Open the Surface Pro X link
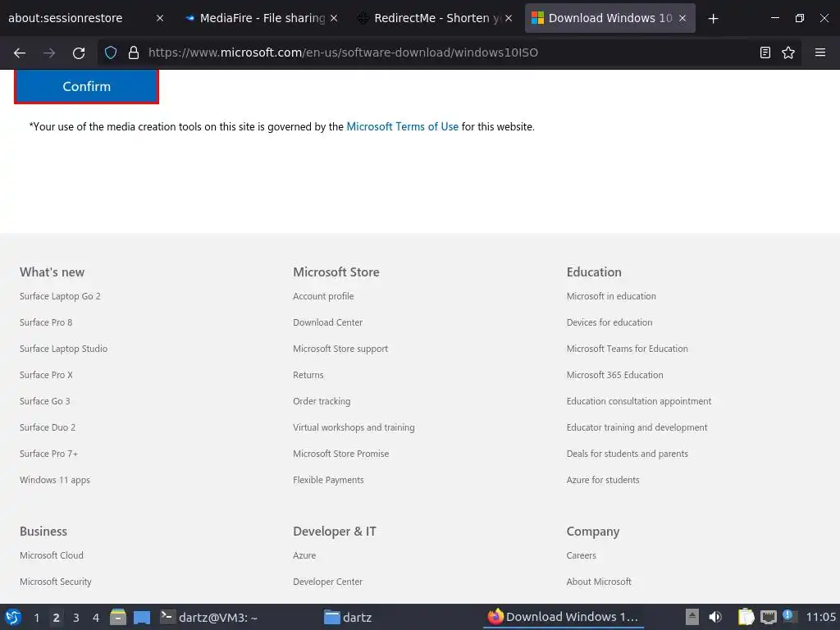840x630 pixels. click(46, 375)
